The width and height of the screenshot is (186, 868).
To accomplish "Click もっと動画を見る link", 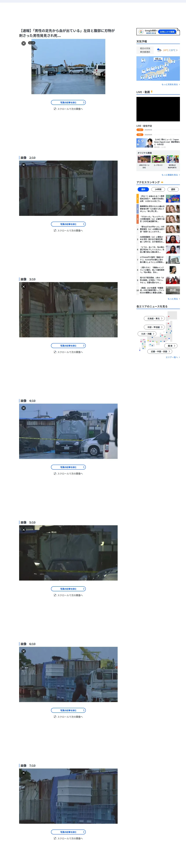I will pyautogui.click(x=170, y=175).
